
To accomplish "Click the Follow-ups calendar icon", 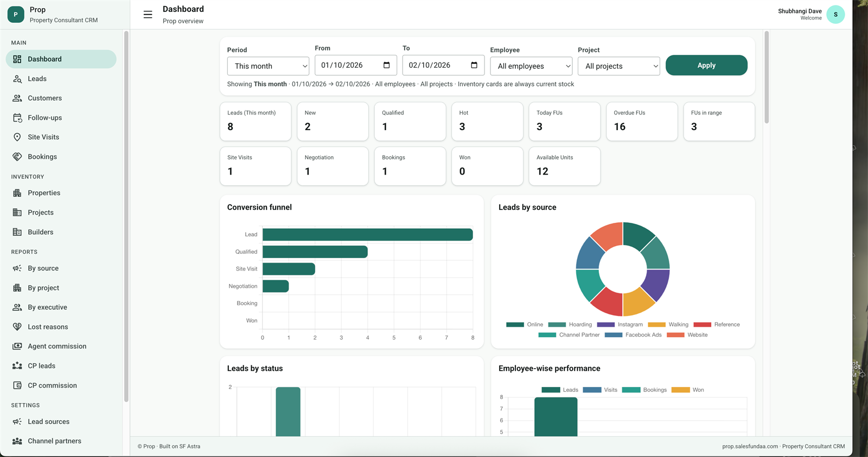I will pos(17,118).
